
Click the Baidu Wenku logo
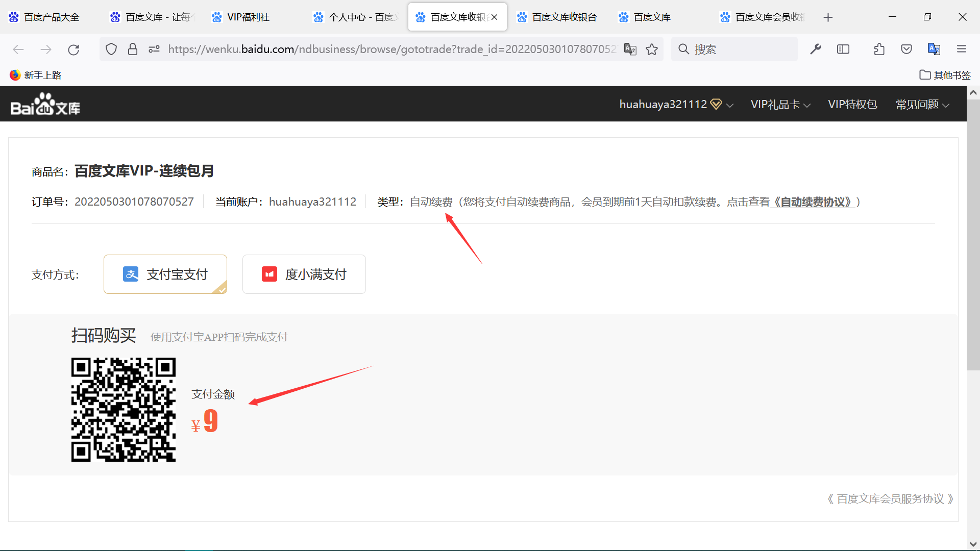(x=45, y=105)
